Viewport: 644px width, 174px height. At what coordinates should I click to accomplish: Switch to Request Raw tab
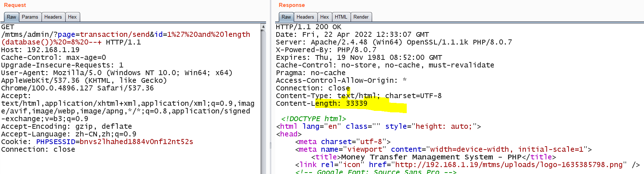click(11, 17)
